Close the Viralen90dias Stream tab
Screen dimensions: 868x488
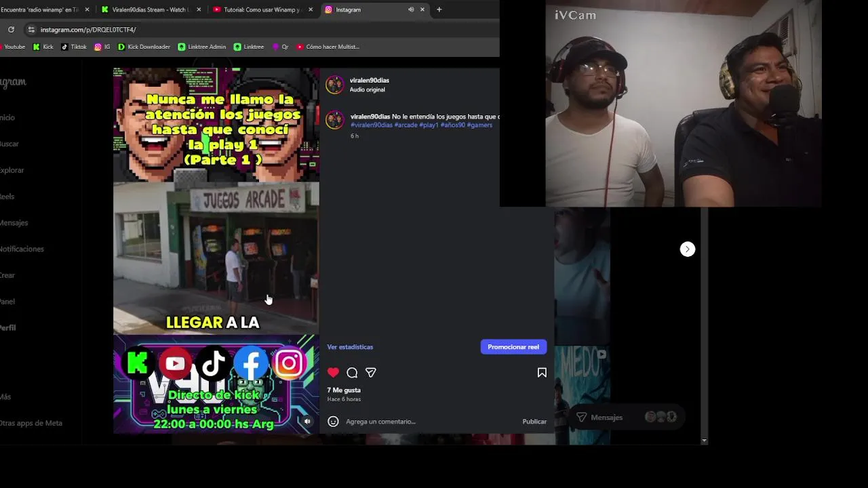point(199,9)
